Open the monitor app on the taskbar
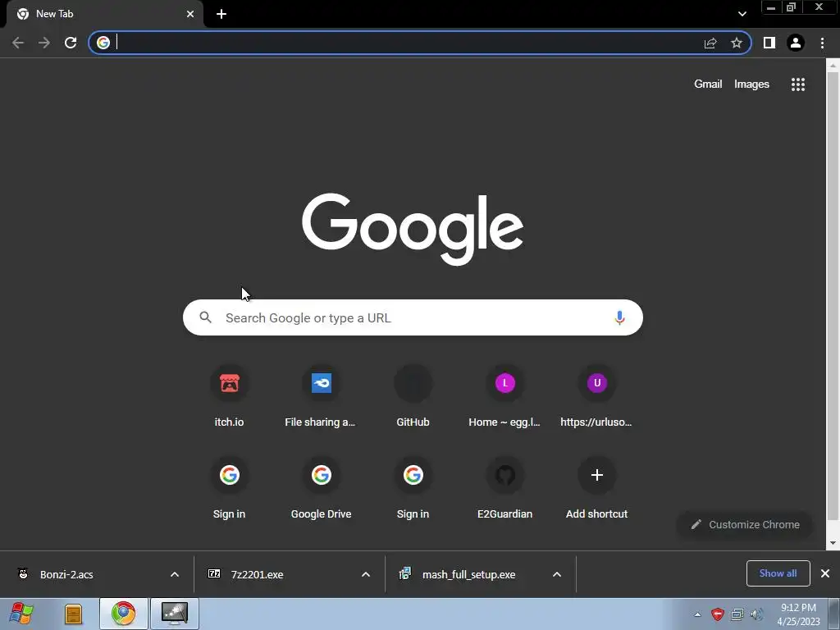840x630 pixels. [x=175, y=614]
